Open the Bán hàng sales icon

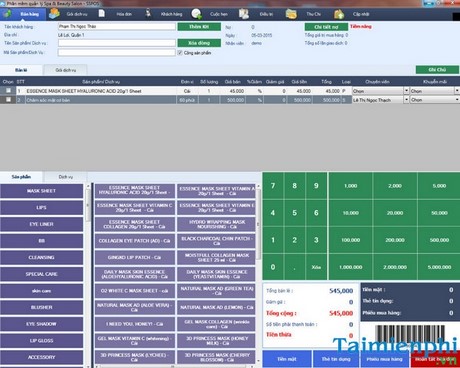[7, 14]
